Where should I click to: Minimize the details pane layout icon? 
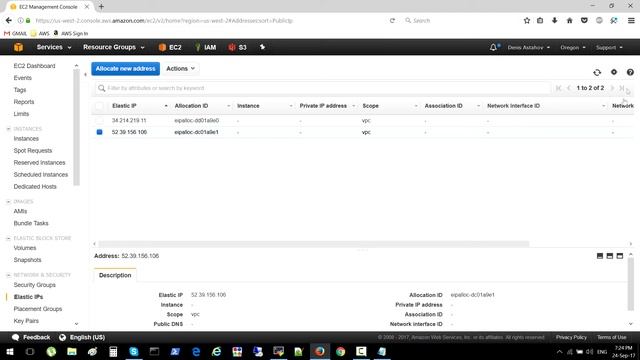point(600,256)
